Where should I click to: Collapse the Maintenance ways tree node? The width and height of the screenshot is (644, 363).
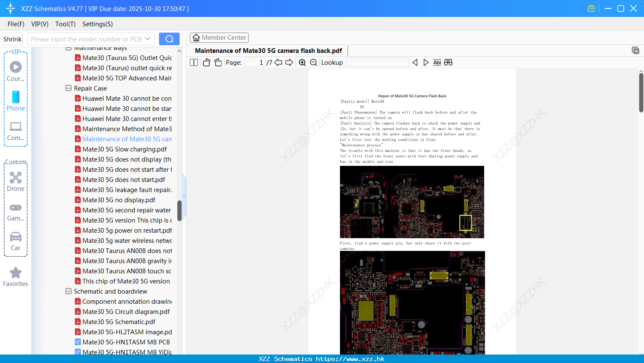pyautogui.click(x=69, y=48)
